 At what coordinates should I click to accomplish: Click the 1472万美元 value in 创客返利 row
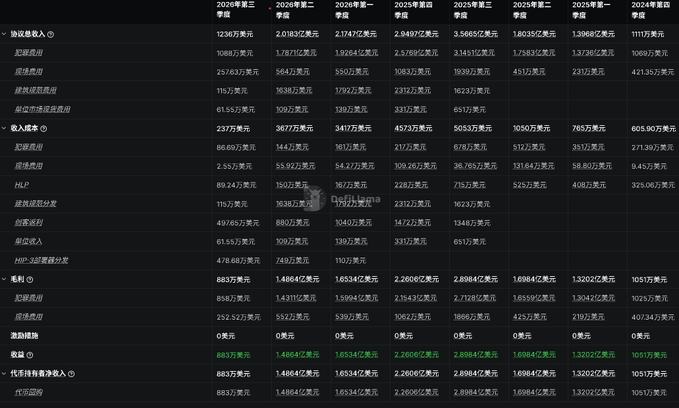coord(412,222)
